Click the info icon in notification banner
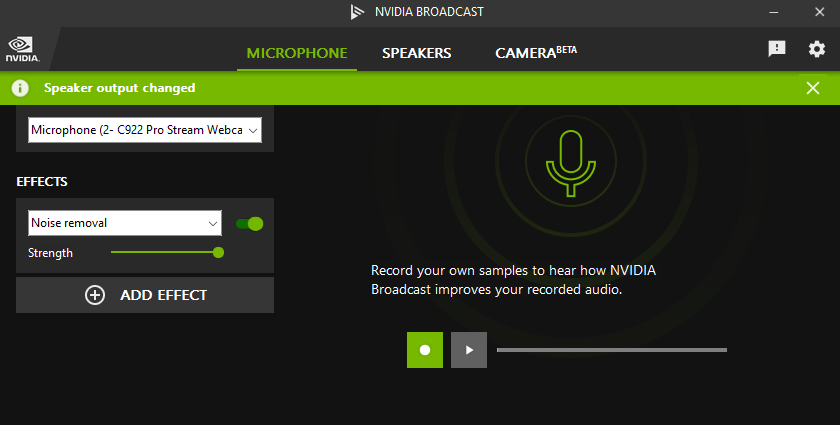The width and height of the screenshot is (840, 425). pos(20,88)
